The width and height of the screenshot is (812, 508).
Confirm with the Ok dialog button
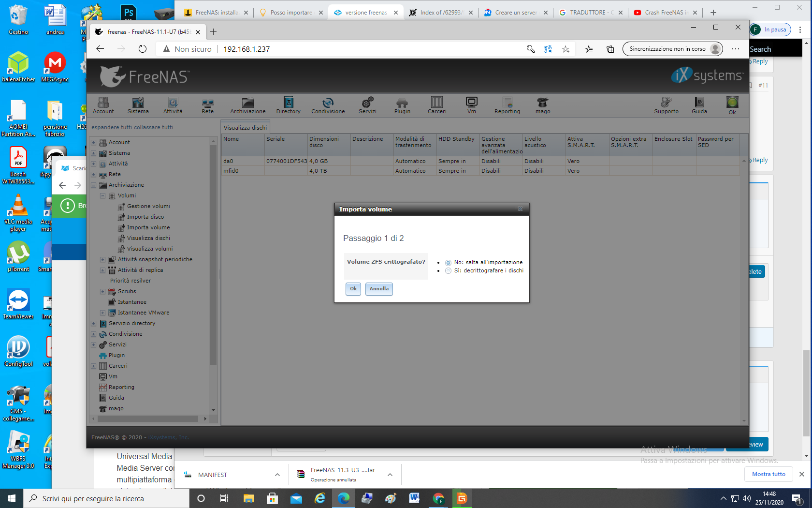tap(353, 289)
